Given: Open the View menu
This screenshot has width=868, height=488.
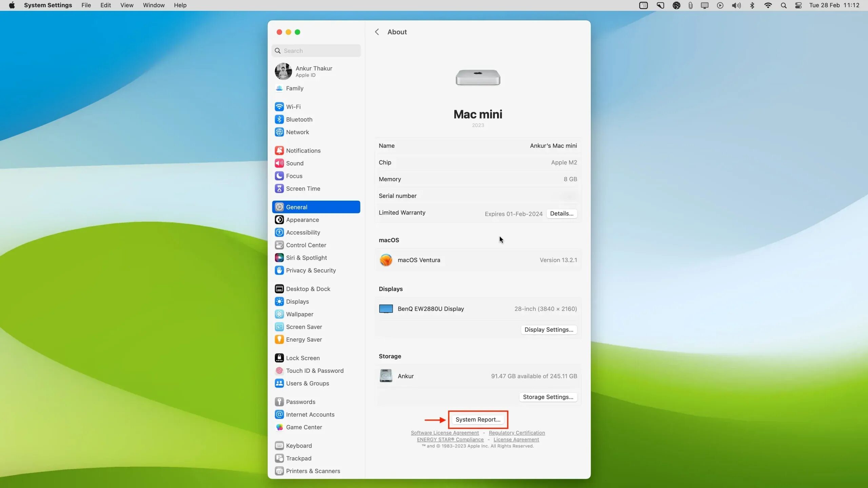Looking at the screenshot, I should pos(126,5).
